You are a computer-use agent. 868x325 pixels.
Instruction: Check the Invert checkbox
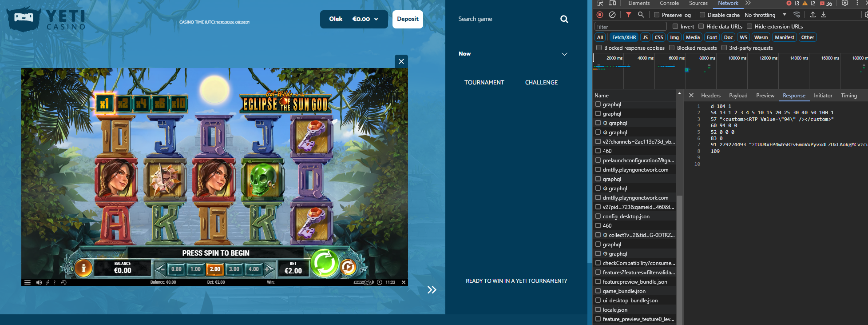click(x=675, y=26)
